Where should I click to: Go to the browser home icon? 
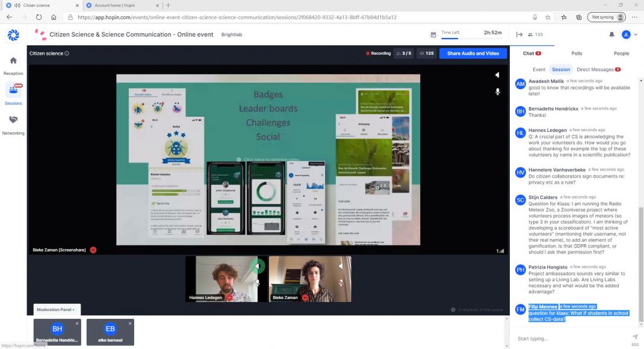(x=54, y=17)
